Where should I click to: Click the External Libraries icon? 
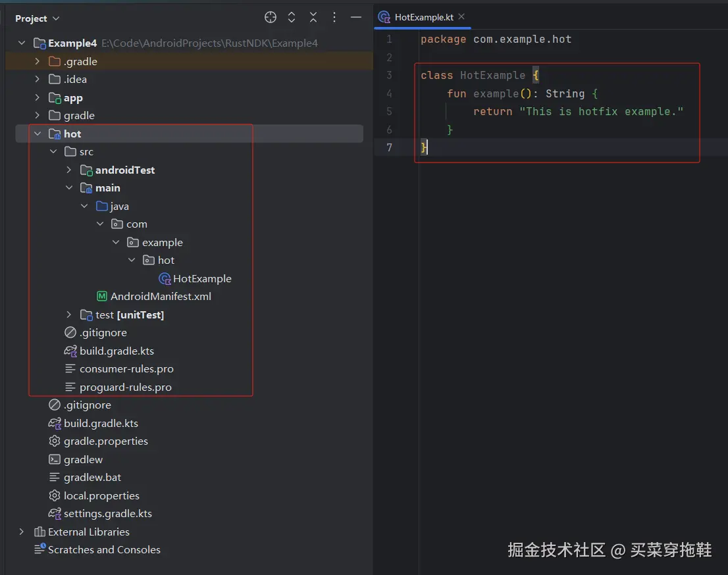pyautogui.click(x=39, y=532)
